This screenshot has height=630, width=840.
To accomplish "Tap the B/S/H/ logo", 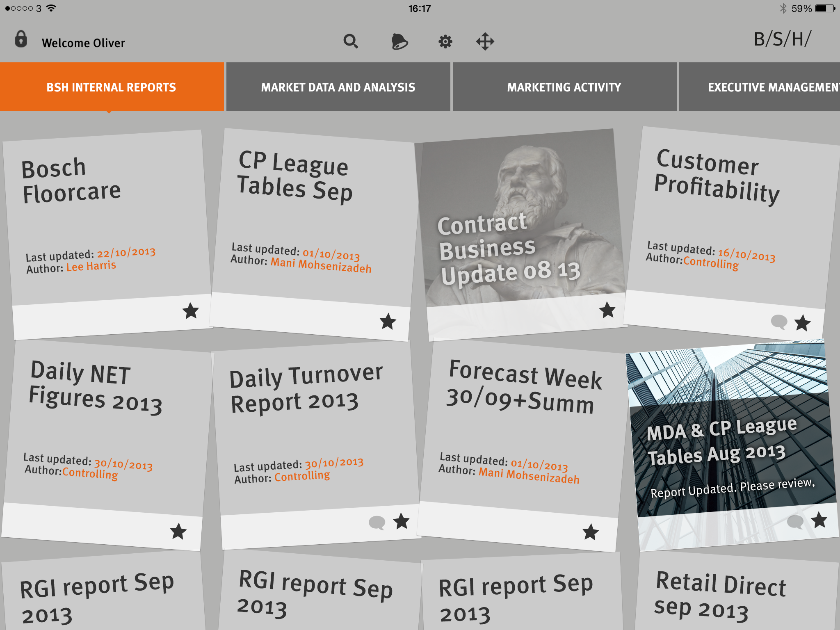I will tap(782, 40).
